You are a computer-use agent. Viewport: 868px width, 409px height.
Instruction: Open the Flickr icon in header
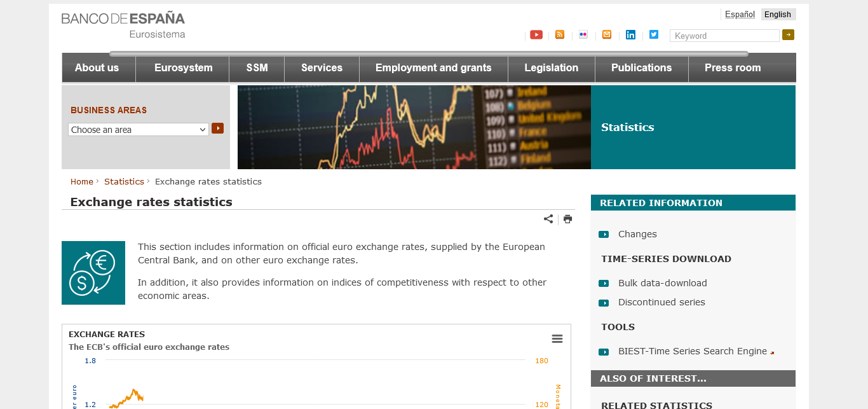click(583, 35)
